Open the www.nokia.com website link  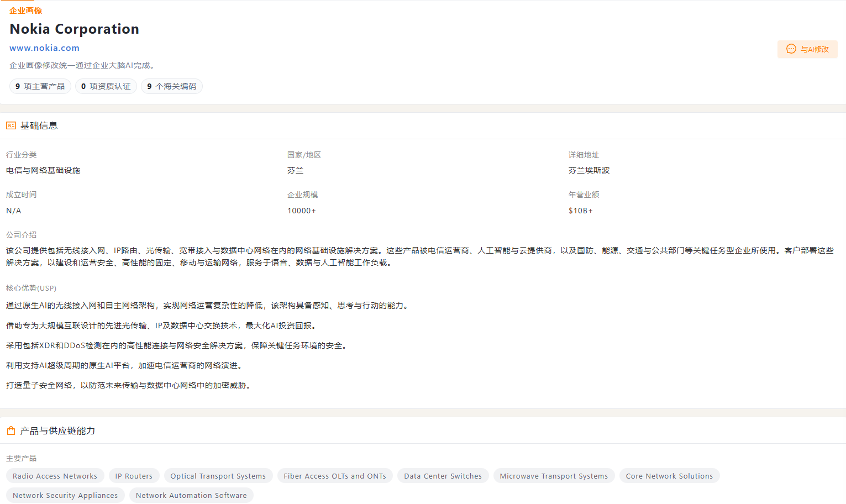coord(44,48)
